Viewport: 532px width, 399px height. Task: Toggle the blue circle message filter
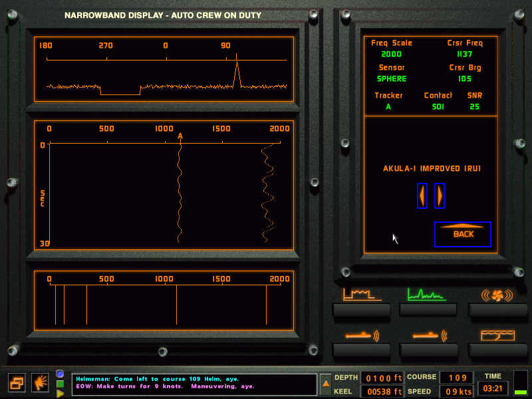point(60,374)
